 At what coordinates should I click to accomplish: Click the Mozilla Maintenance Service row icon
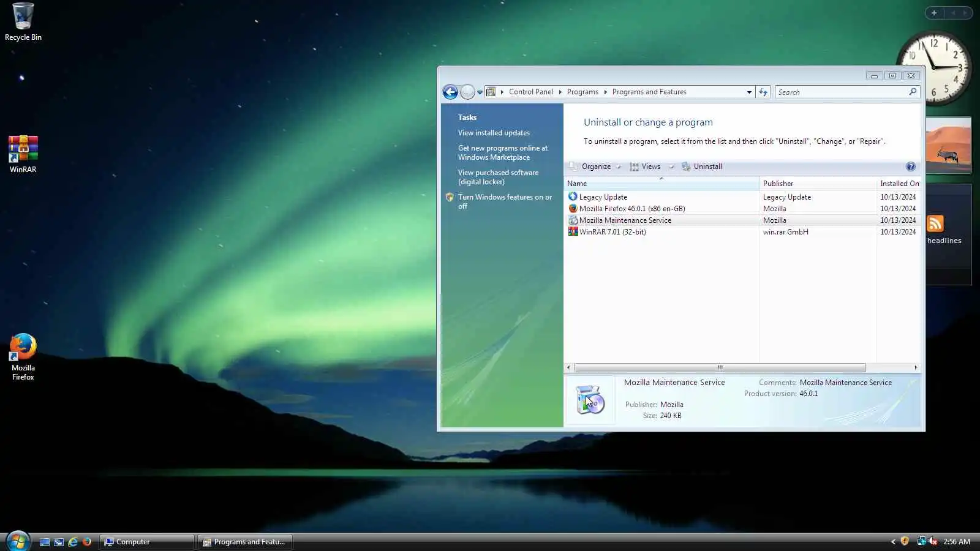click(573, 220)
